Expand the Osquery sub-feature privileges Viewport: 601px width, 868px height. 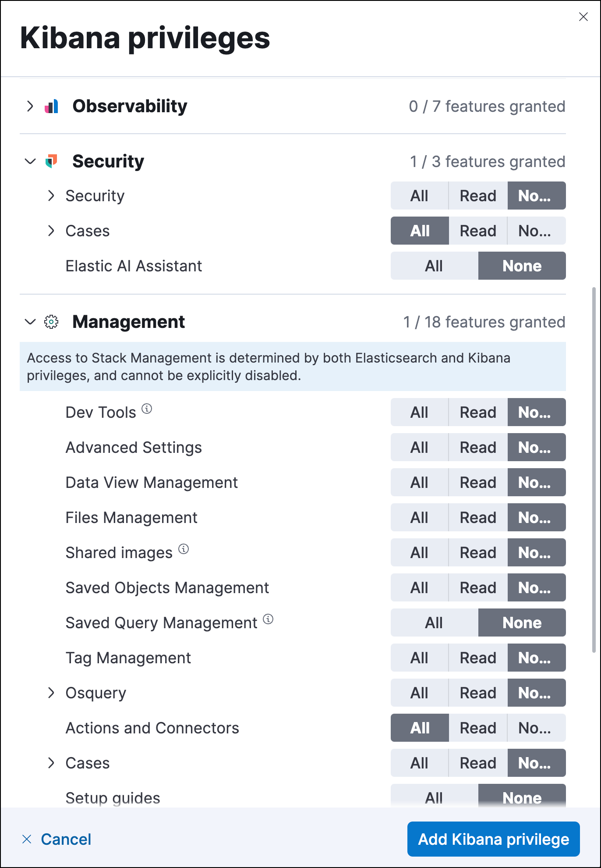[51, 693]
